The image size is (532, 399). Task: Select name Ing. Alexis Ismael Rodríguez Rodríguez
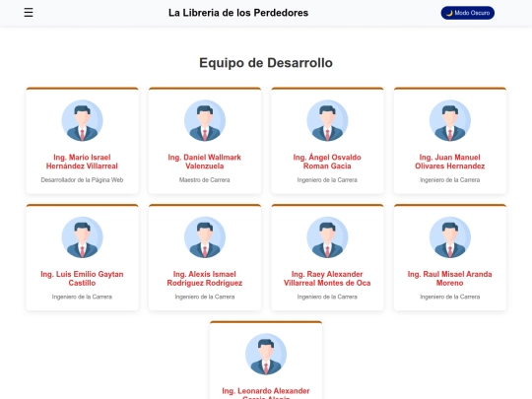click(x=205, y=278)
